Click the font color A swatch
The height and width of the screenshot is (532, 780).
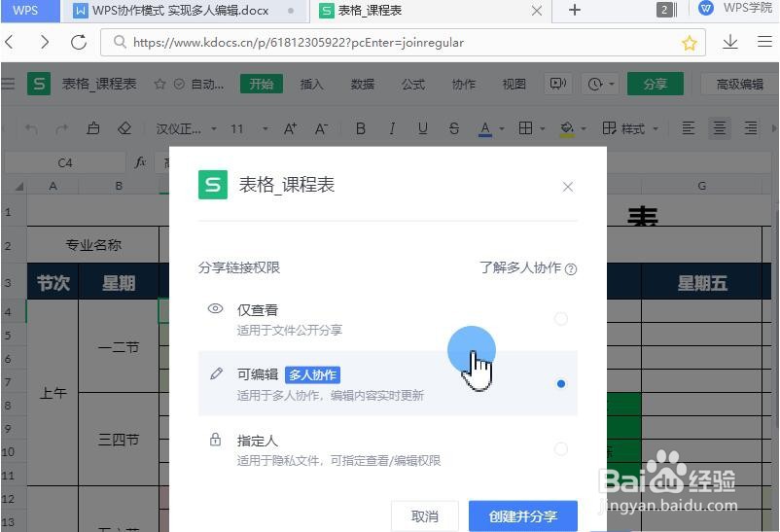tap(485, 129)
